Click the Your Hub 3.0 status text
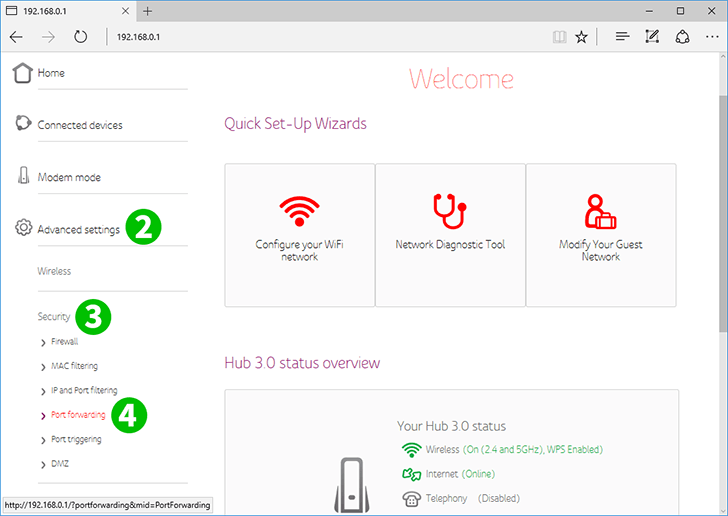This screenshot has height=516, width=728. click(451, 426)
